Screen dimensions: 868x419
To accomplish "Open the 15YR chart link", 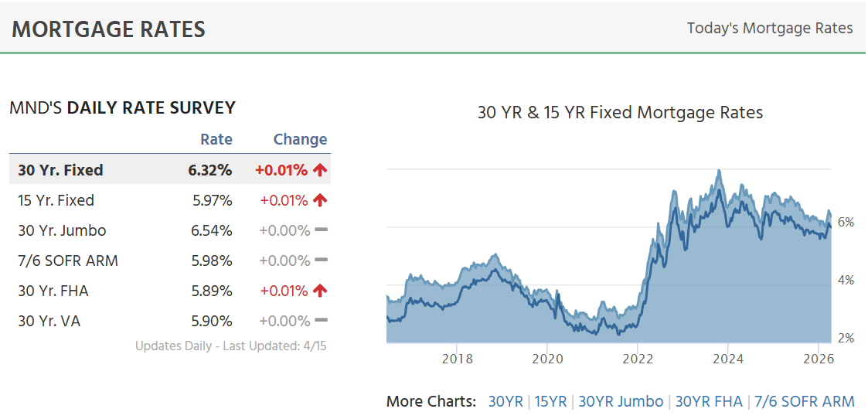I will [x=550, y=401].
